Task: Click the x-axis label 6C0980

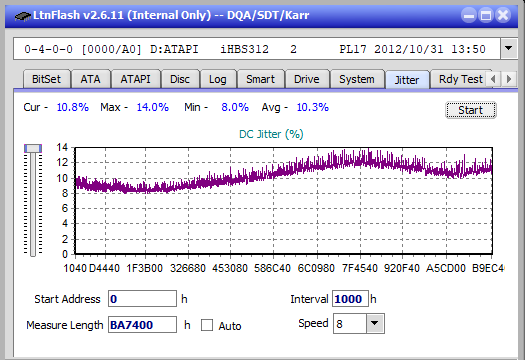Action: point(316,268)
